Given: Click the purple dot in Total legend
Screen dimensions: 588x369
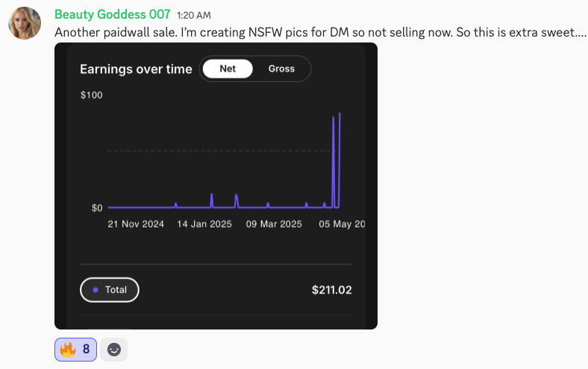Looking at the screenshot, I should 96,289.
